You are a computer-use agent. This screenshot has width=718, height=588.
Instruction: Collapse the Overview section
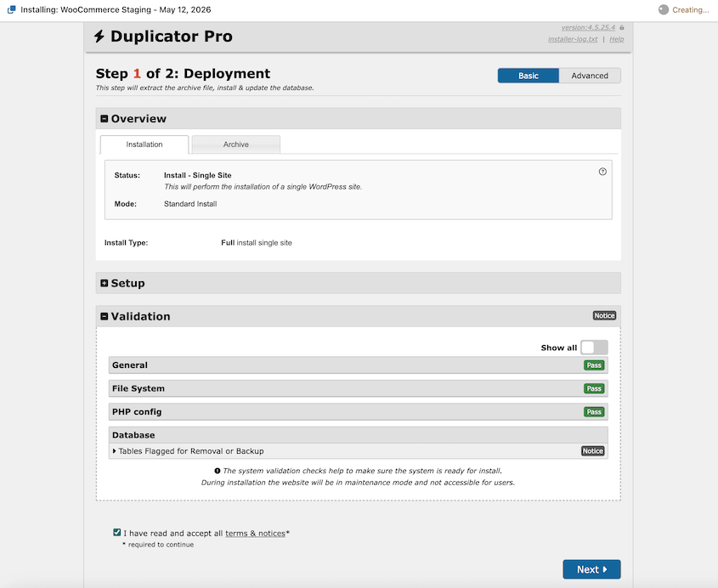click(105, 119)
